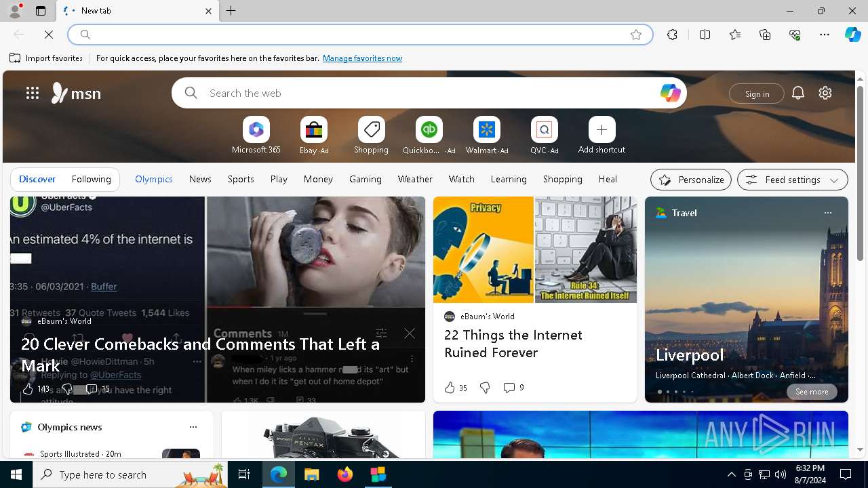Open Travel card more options
This screenshot has width=868, height=488.
(x=827, y=213)
